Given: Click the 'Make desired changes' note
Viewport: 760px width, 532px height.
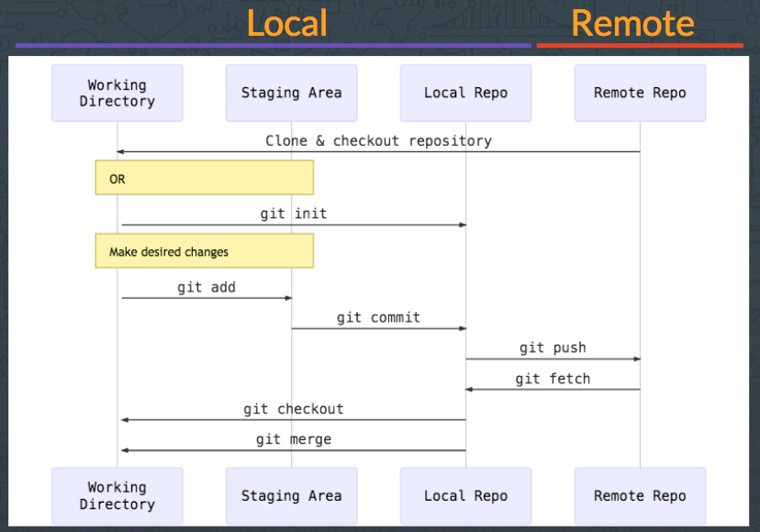Looking at the screenshot, I should (204, 250).
